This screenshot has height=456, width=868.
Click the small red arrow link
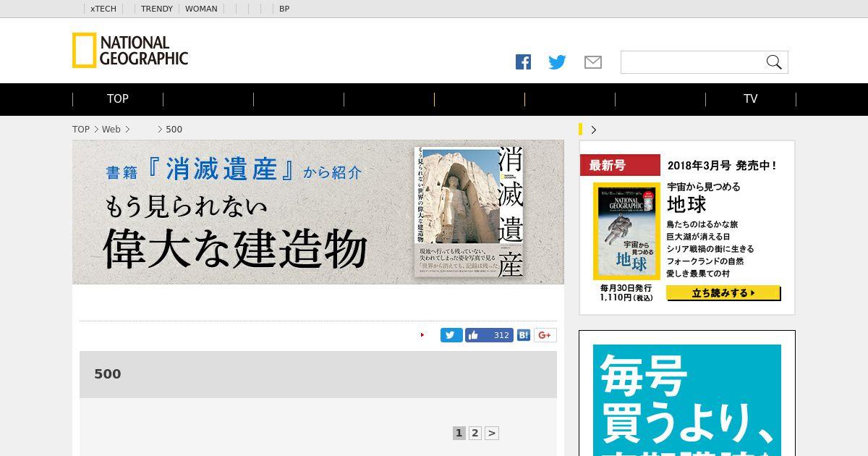click(422, 335)
